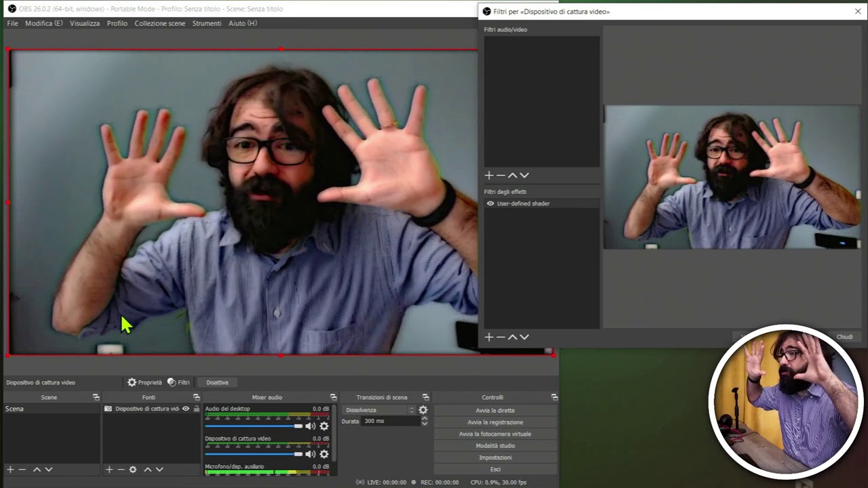Viewport: 868px width, 488px height.
Task: Undock the Transizioni di scena panel
Action: pos(425,397)
